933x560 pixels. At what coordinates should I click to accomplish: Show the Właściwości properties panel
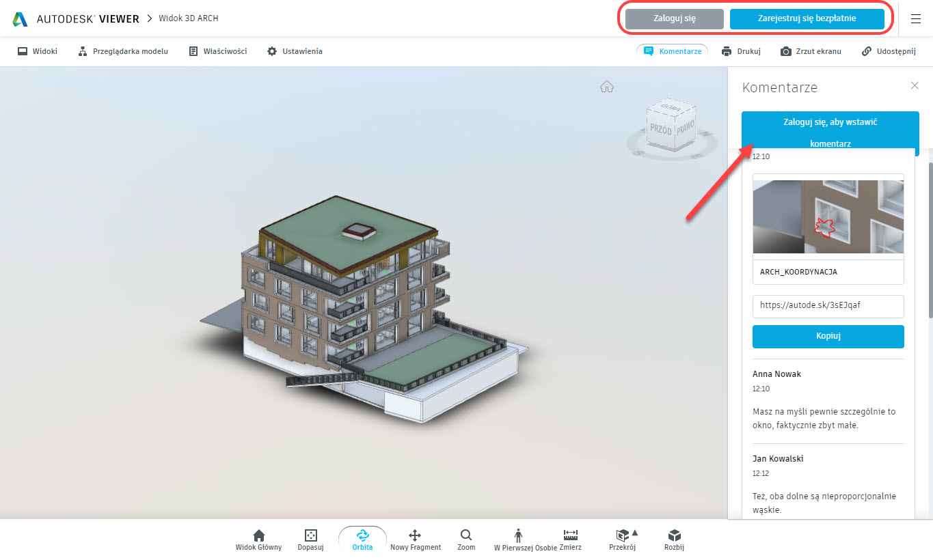pos(218,51)
